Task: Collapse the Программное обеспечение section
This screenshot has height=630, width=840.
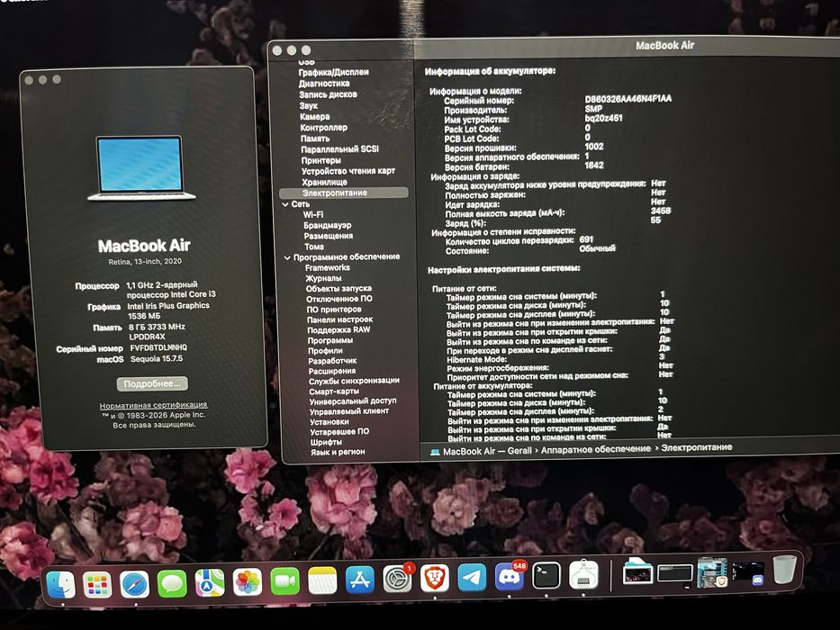Action: (x=286, y=257)
